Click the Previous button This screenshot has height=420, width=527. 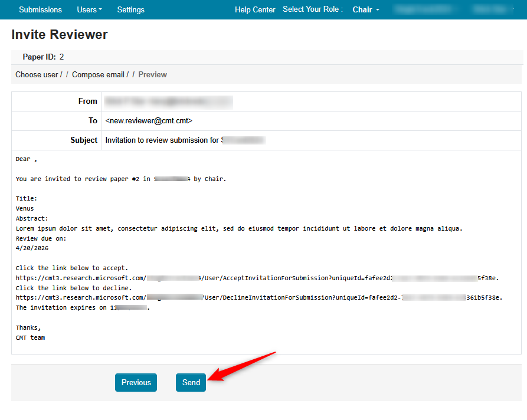point(136,382)
